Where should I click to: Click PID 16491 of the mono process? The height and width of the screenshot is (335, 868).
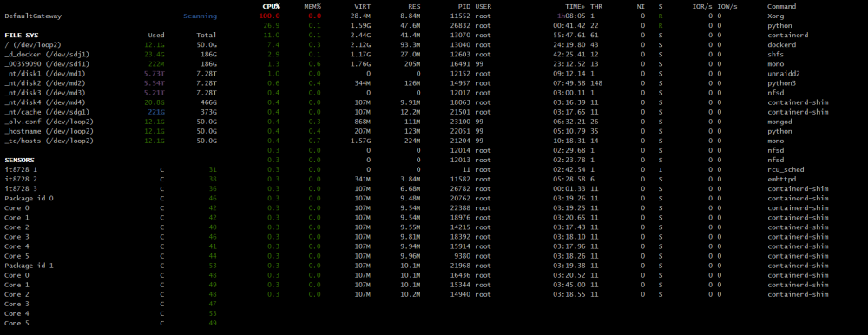(x=459, y=64)
